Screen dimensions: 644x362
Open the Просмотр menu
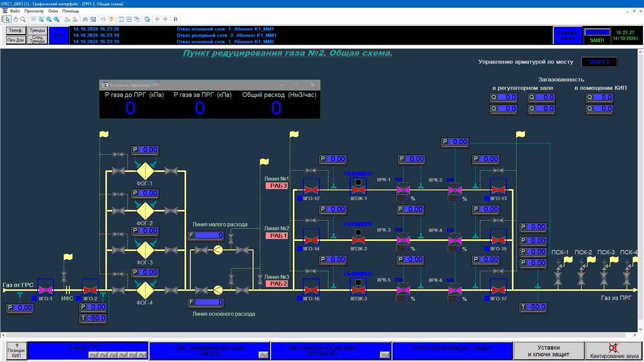click(x=34, y=11)
